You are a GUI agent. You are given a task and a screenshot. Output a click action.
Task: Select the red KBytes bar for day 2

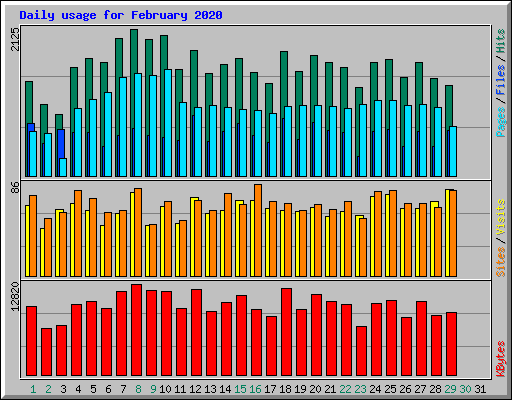click(x=46, y=352)
